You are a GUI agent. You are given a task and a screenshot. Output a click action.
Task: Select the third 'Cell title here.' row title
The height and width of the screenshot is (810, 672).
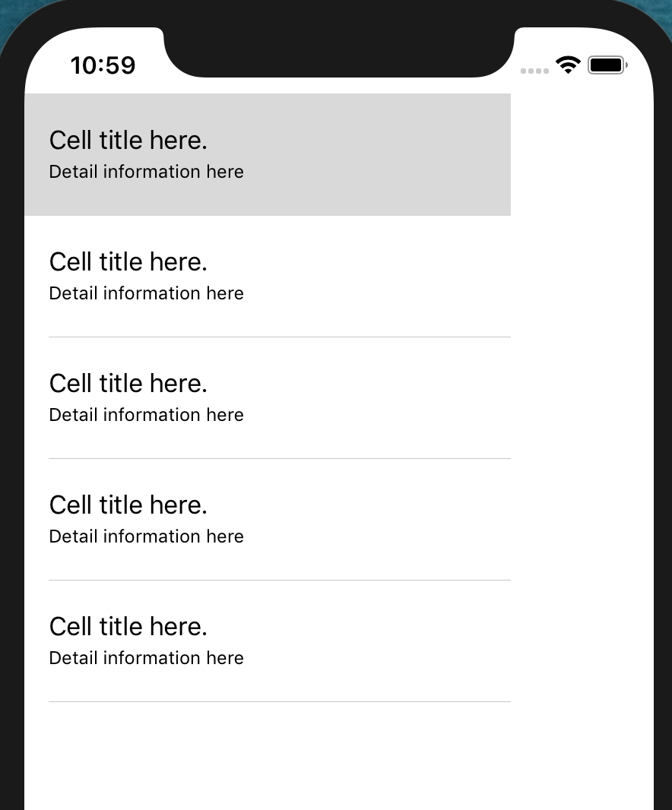128,383
